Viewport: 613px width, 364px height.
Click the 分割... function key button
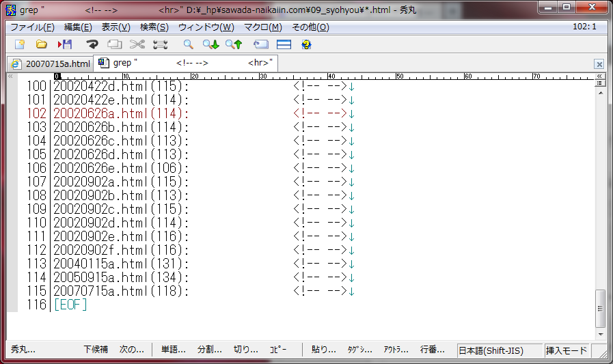pyautogui.click(x=210, y=350)
